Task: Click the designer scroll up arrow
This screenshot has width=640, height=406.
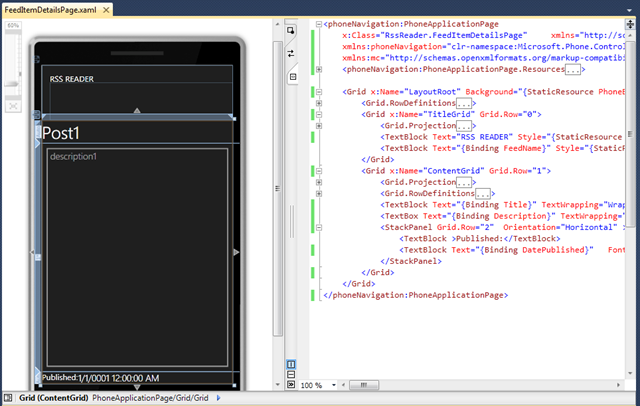Action: [x=278, y=24]
